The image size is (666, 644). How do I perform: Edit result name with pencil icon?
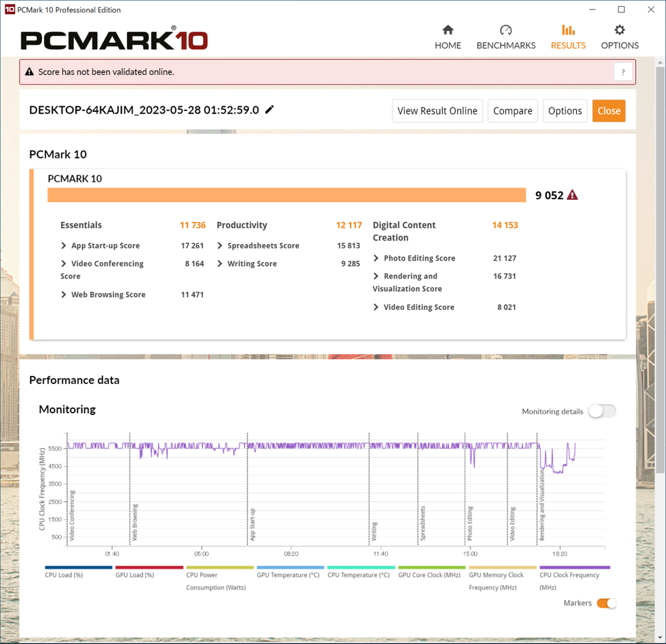point(270,110)
